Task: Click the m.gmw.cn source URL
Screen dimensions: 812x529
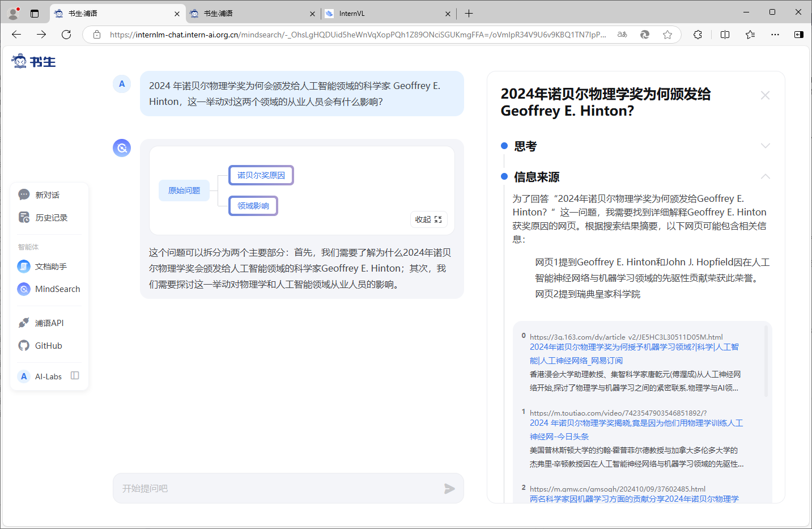Action: (618, 489)
